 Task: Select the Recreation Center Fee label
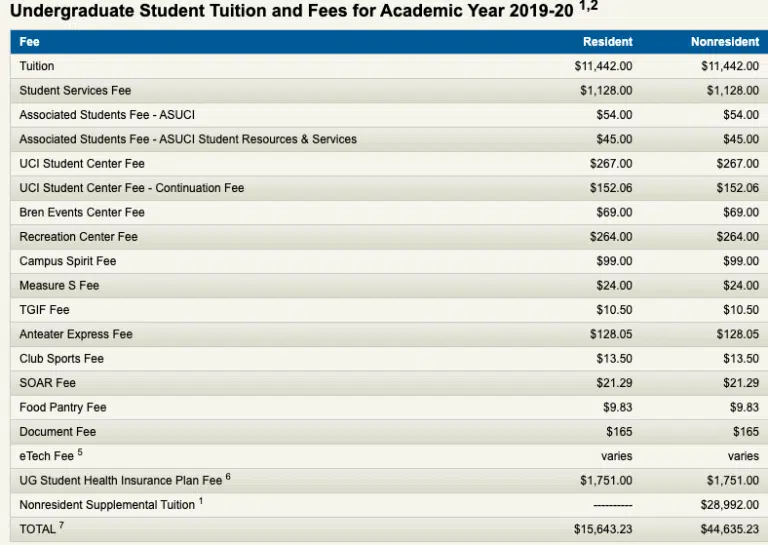[78, 237]
